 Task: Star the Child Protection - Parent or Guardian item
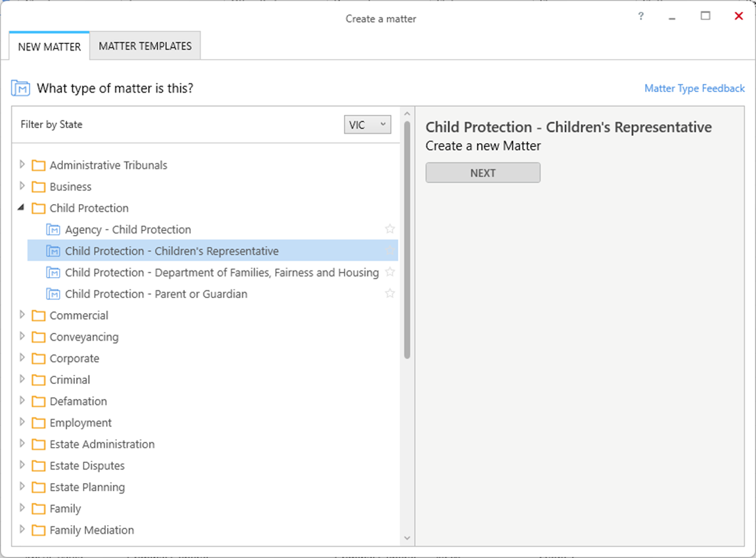click(390, 293)
